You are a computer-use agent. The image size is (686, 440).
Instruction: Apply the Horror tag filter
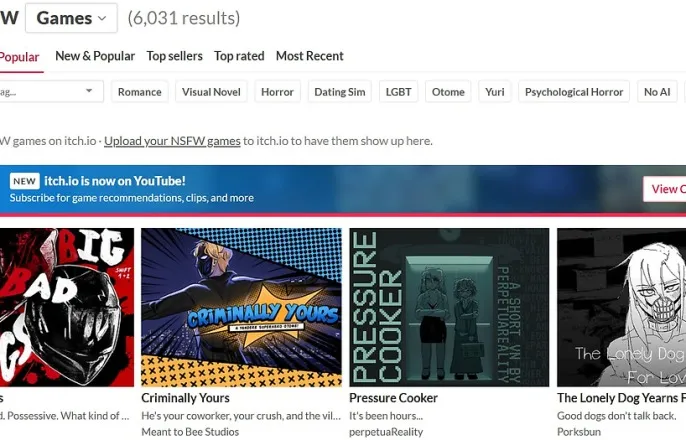[277, 92]
